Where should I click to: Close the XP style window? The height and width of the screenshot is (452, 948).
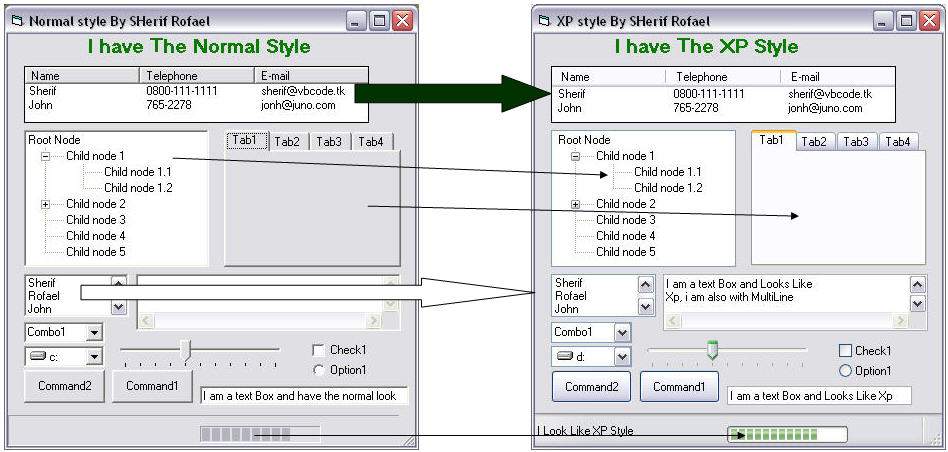click(x=929, y=20)
